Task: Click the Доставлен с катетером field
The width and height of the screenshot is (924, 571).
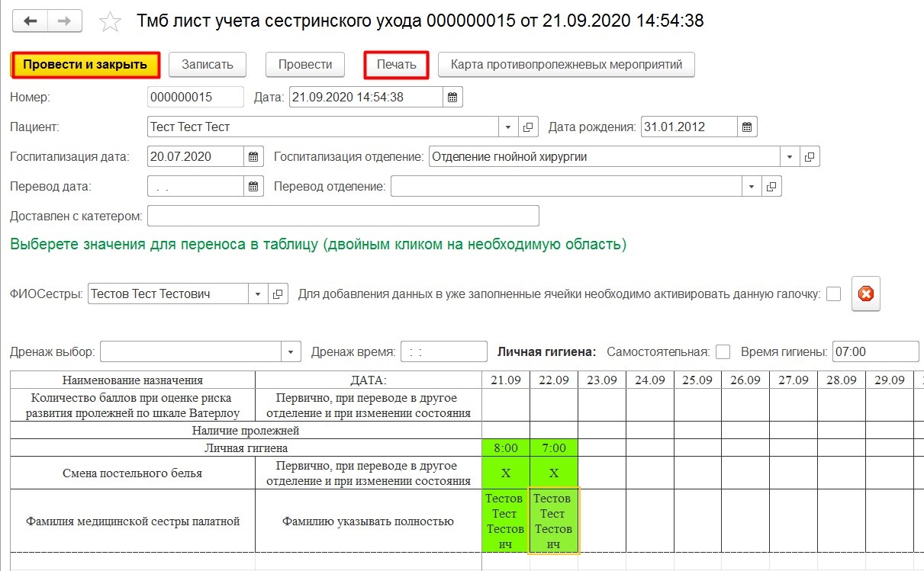Action: tap(343, 216)
